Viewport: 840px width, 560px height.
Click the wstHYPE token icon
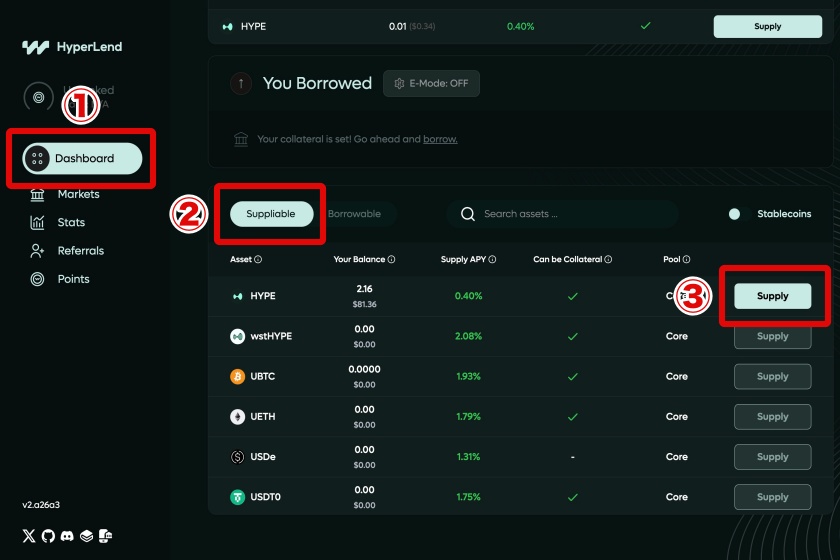pyautogui.click(x=237, y=337)
